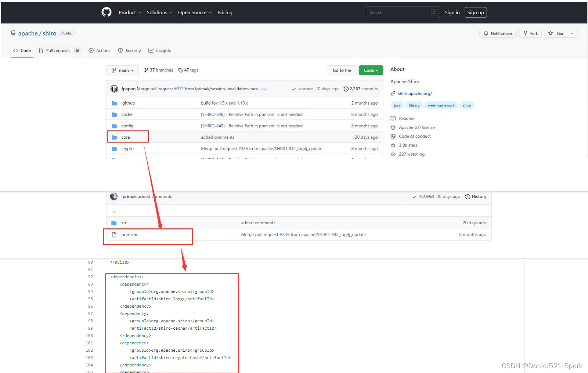Open SHIRO-848 link in cache row
The image size is (588, 373).
click(x=213, y=115)
